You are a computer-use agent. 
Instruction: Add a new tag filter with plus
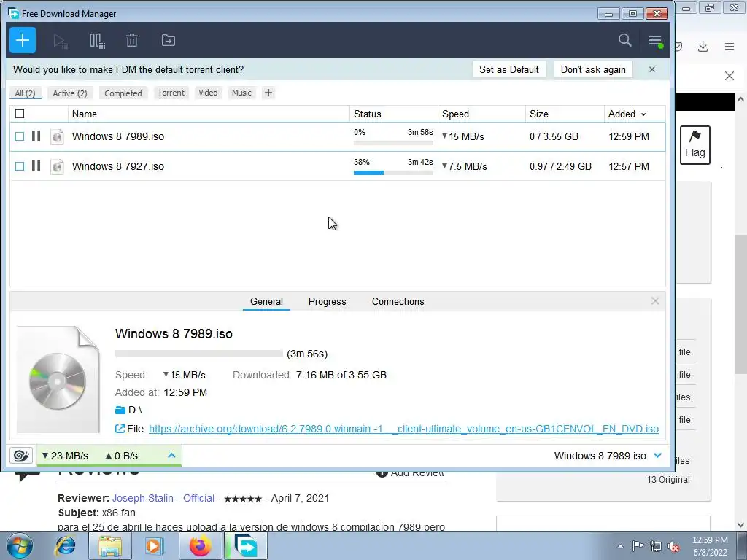268,93
